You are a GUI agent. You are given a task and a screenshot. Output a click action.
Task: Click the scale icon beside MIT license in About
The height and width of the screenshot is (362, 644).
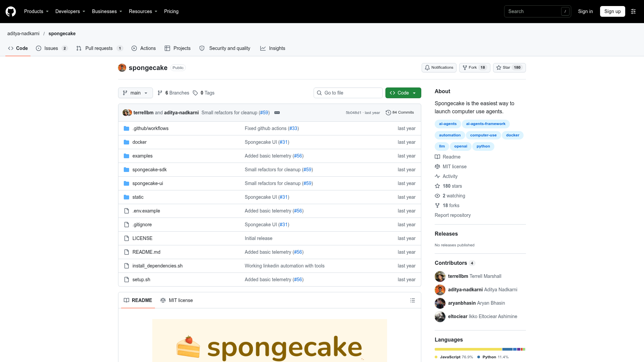click(437, 167)
